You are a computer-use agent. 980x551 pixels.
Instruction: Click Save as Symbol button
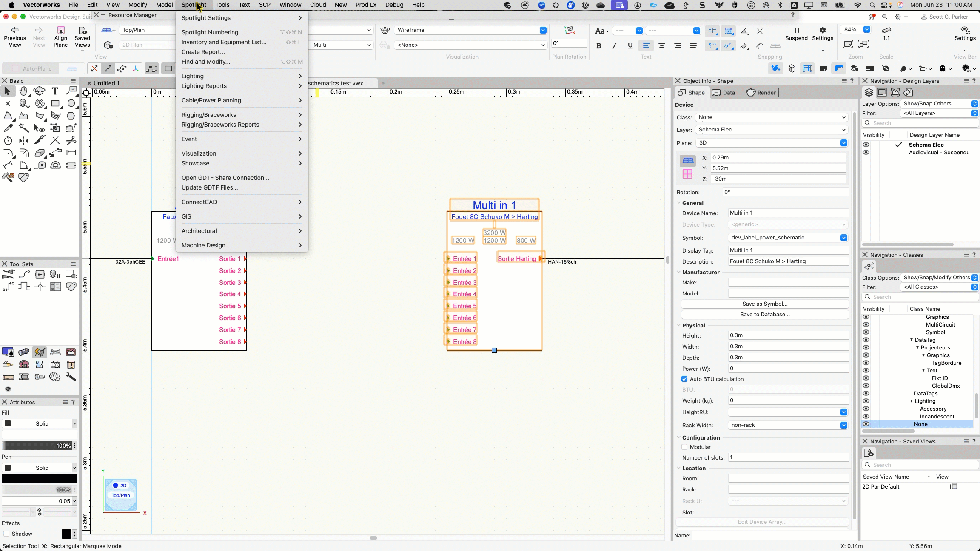(764, 304)
